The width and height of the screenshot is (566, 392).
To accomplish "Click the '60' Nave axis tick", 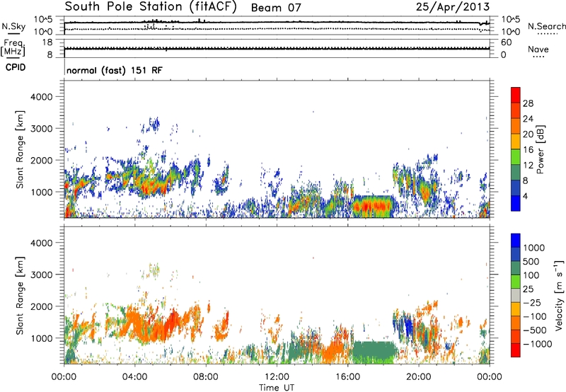I will point(507,42).
